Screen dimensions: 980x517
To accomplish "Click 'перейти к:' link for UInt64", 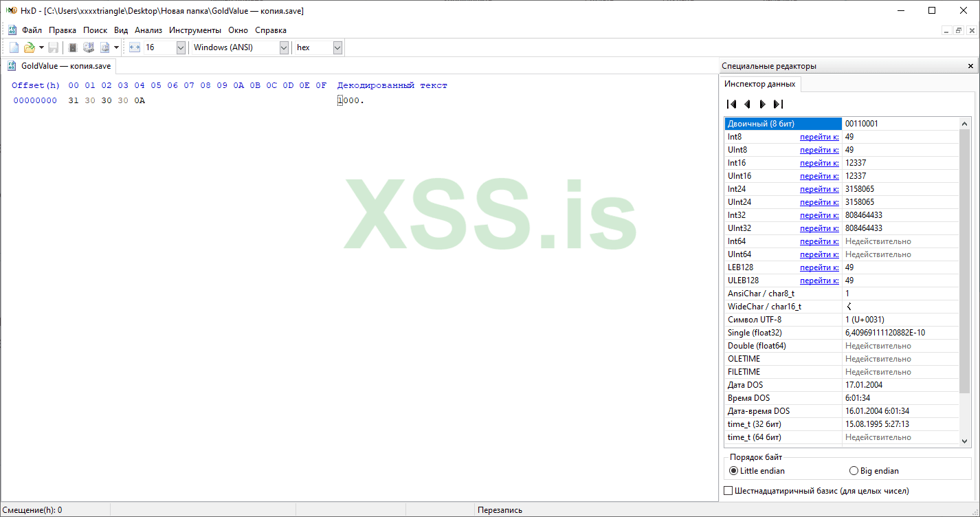I will [819, 254].
